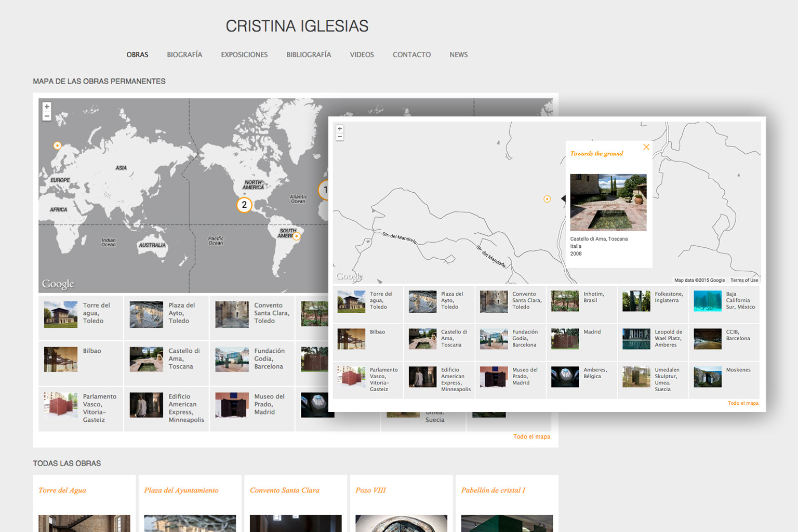
Task: Open Towards the ground title link
Action: (596, 154)
